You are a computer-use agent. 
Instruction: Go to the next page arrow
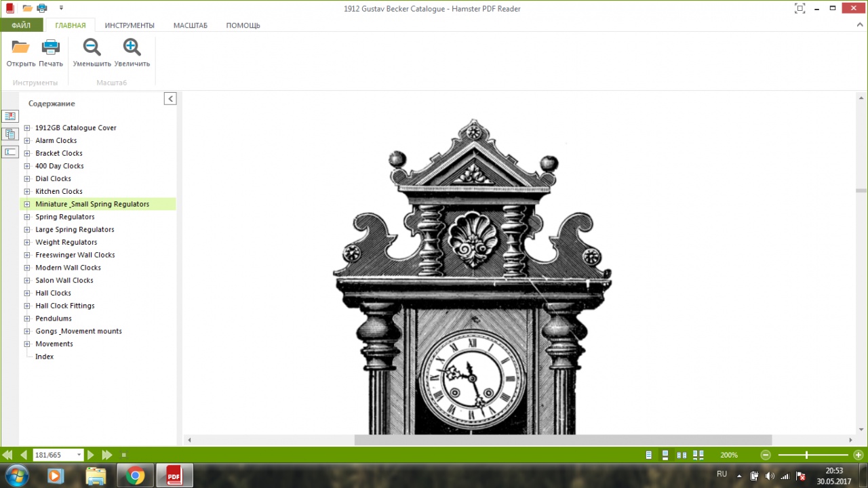pyautogui.click(x=91, y=455)
